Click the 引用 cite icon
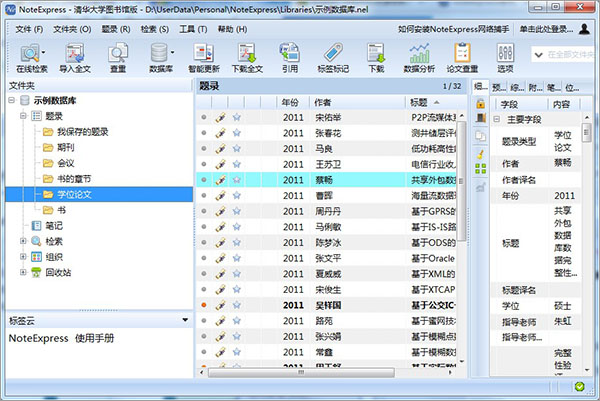The image size is (600, 401). 290,58
